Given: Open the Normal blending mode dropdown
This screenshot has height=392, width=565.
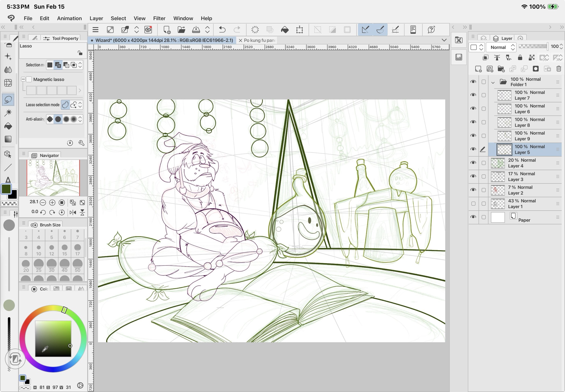Looking at the screenshot, I should point(501,47).
